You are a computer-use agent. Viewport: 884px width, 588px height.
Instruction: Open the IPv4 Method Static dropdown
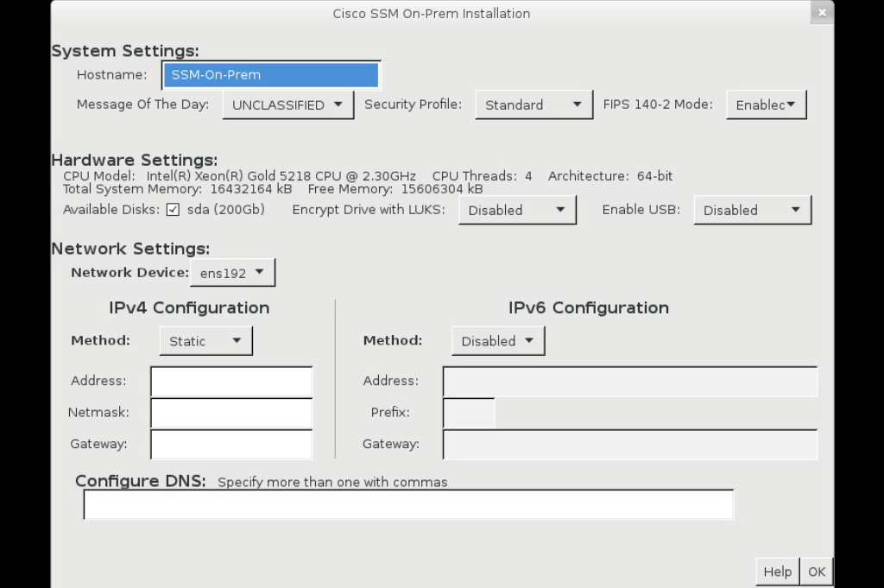point(205,341)
